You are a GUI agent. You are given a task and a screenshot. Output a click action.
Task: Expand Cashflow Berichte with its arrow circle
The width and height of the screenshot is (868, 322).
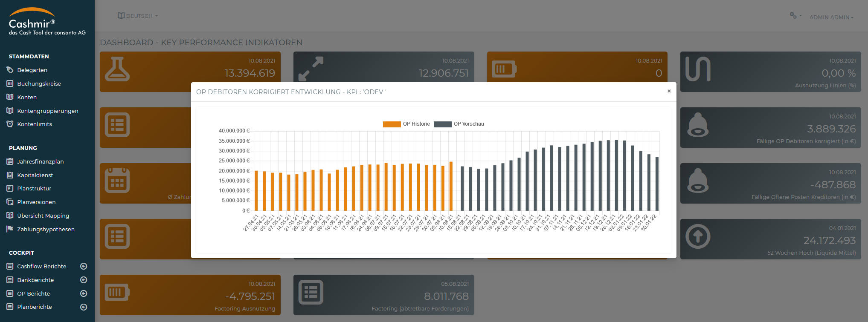click(84, 266)
